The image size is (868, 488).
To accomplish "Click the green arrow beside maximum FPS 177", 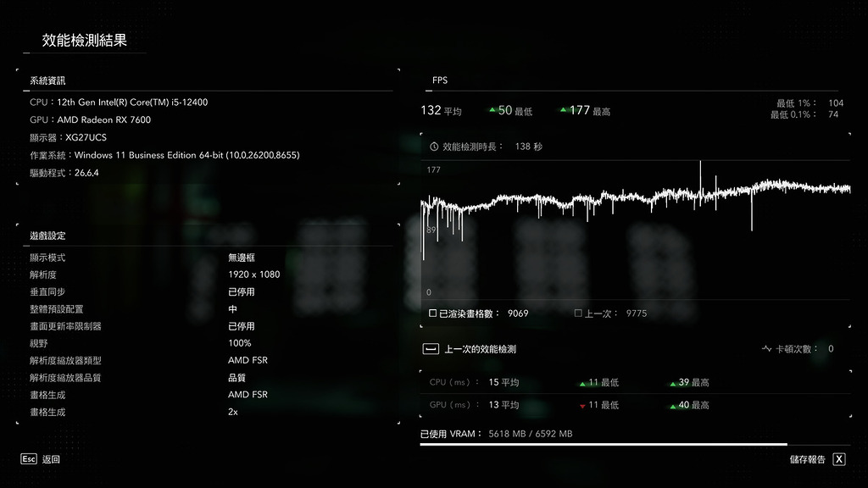I will (563, 110).
